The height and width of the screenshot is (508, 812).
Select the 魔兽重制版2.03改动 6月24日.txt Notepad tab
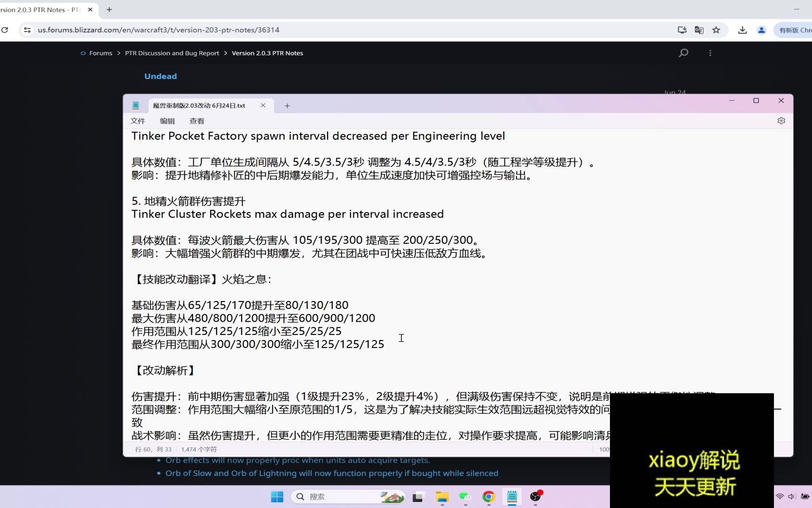(199, 105)
